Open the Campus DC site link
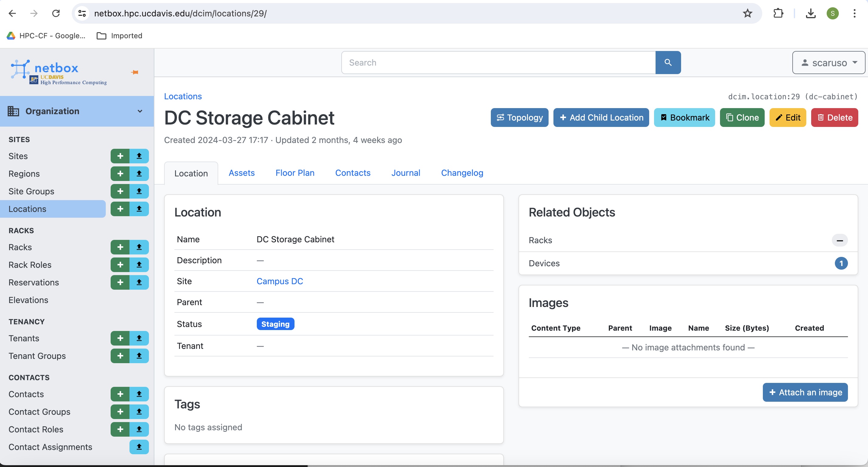 click(280, 281)
